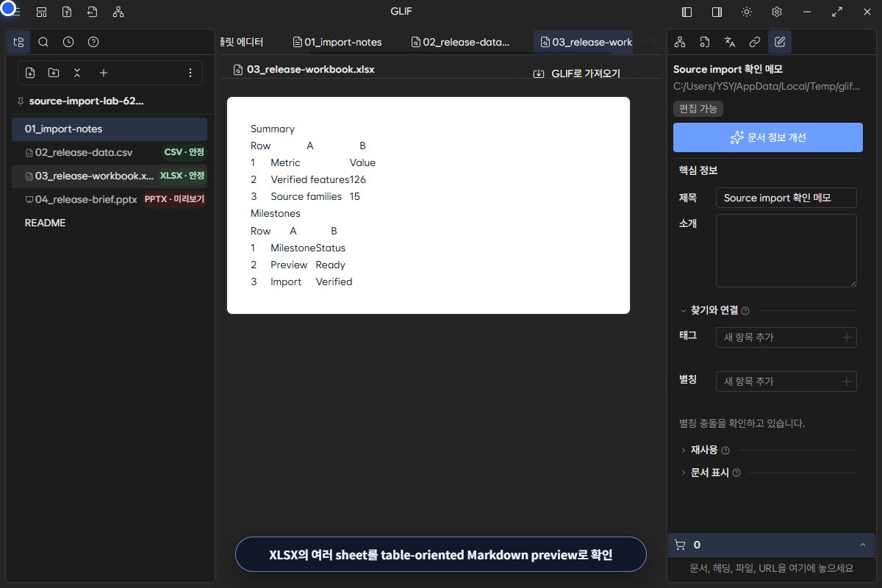Click the cart icon in collection bar

tap(680, 545)
